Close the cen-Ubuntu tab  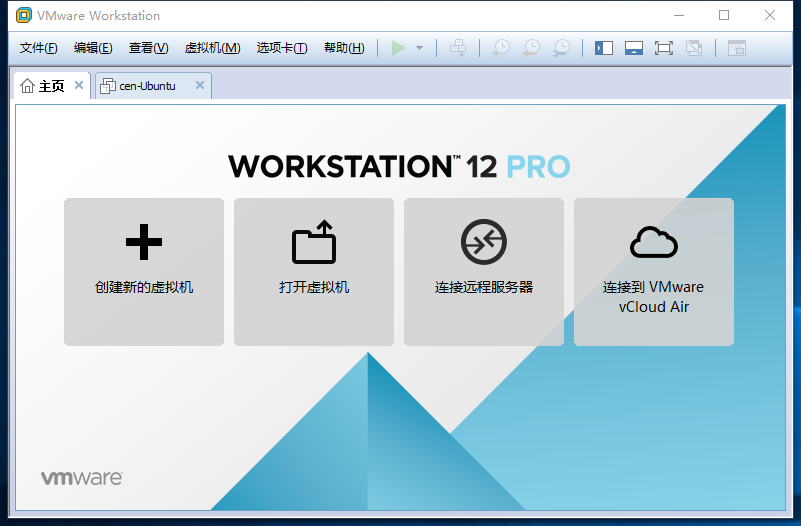point(200,85)
